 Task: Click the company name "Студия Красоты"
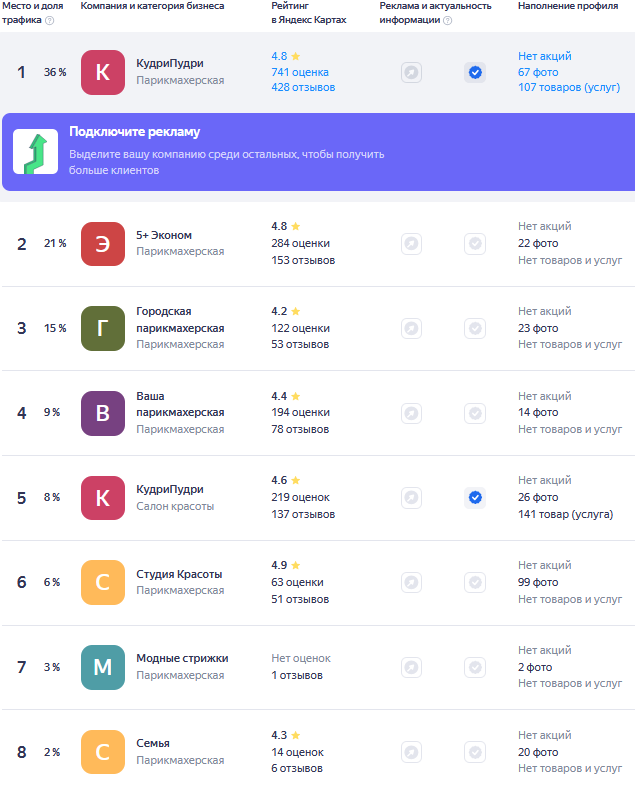(x=179, y=574)
